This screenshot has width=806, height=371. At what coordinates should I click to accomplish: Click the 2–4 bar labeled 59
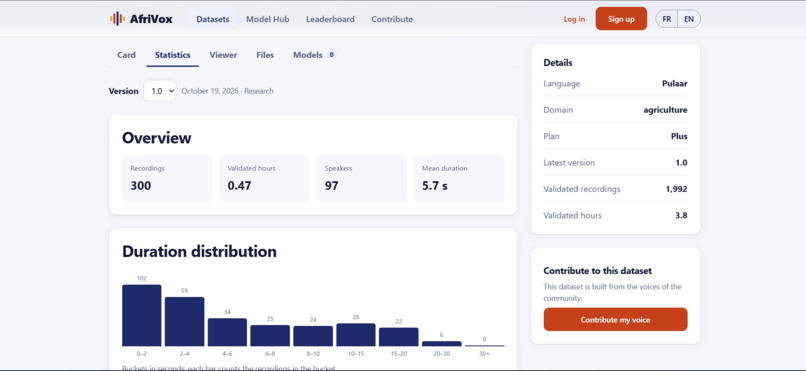(185, 322)
